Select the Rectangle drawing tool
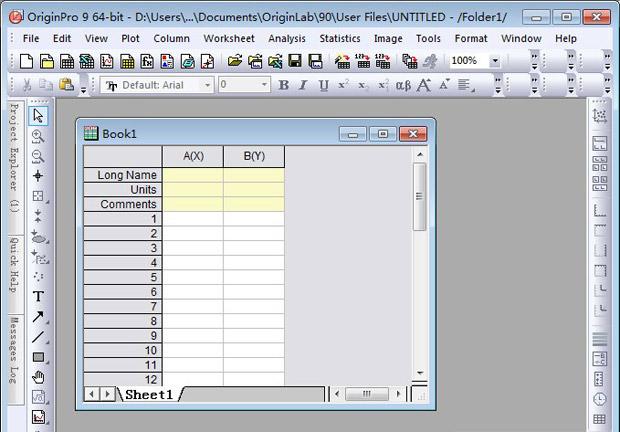Image resolution: width=620 pixels, height=432 pixels. [x=38, y=357]
